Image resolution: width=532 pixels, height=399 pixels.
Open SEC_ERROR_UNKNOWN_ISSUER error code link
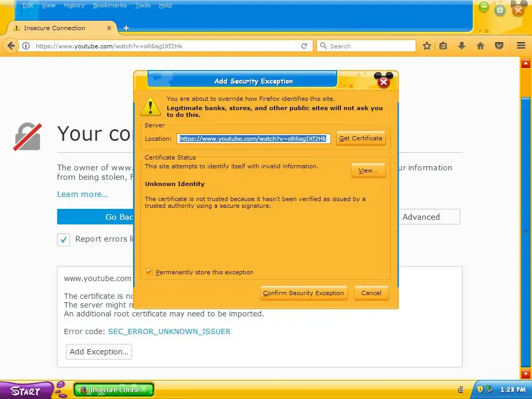pyautogui.click(x=169, y=331)
